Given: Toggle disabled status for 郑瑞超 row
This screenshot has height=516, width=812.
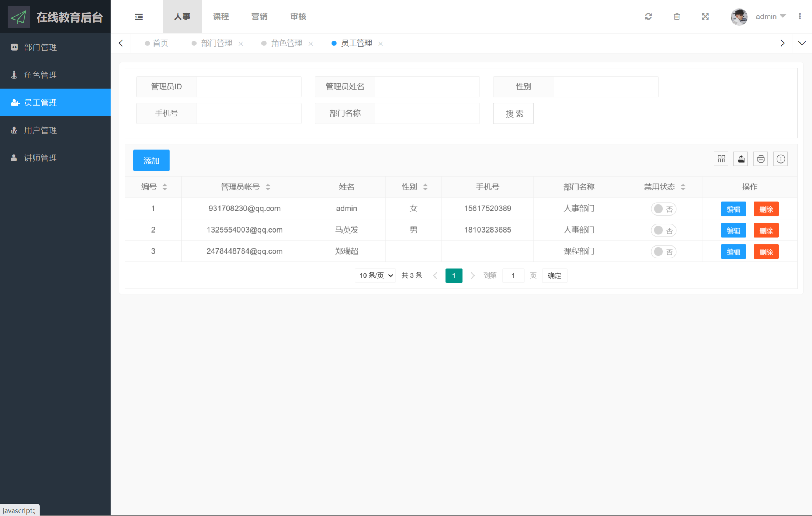Looking at the screenshot, I should [663, 252].
